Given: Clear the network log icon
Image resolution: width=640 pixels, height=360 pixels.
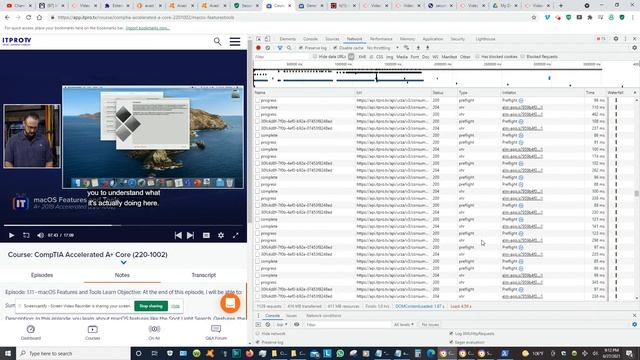Looking at the screenshot, I should coord(268,48).
